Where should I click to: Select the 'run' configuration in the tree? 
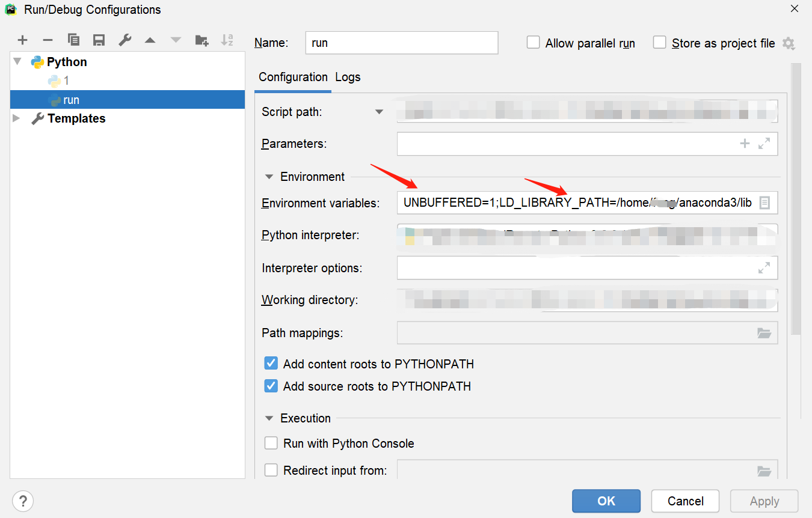[128, 100]
